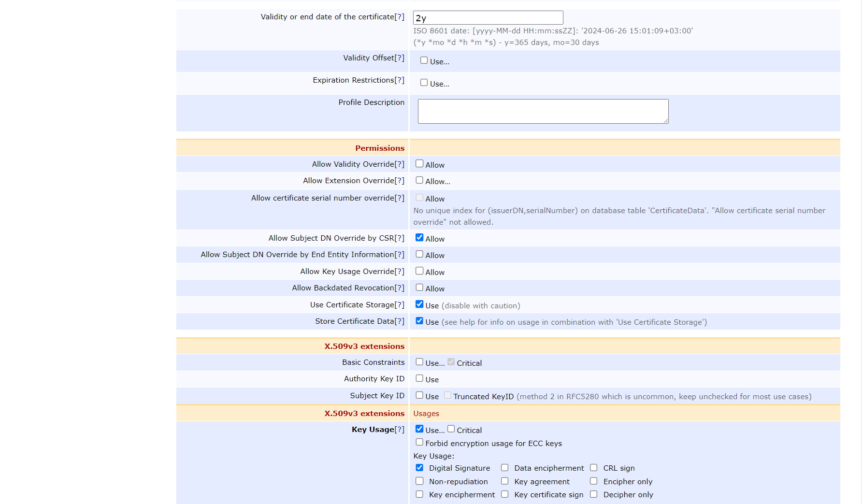
Task: Disable Store Certificate Data checkbox
Action: [x=419, y=321]
